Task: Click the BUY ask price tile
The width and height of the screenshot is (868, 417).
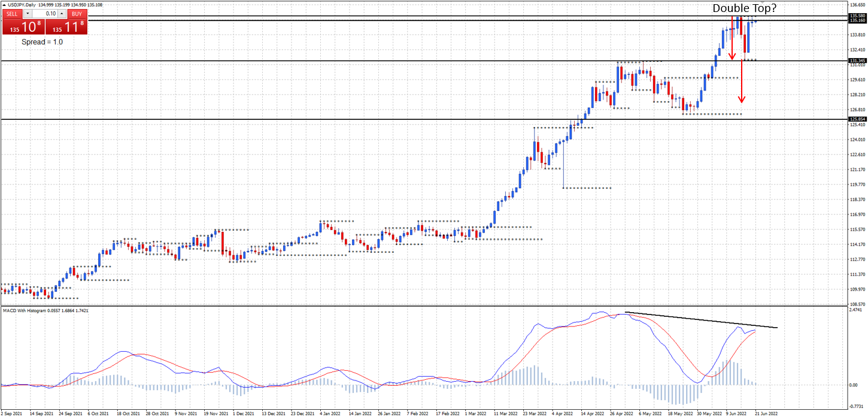Action: tap(66, 26)
